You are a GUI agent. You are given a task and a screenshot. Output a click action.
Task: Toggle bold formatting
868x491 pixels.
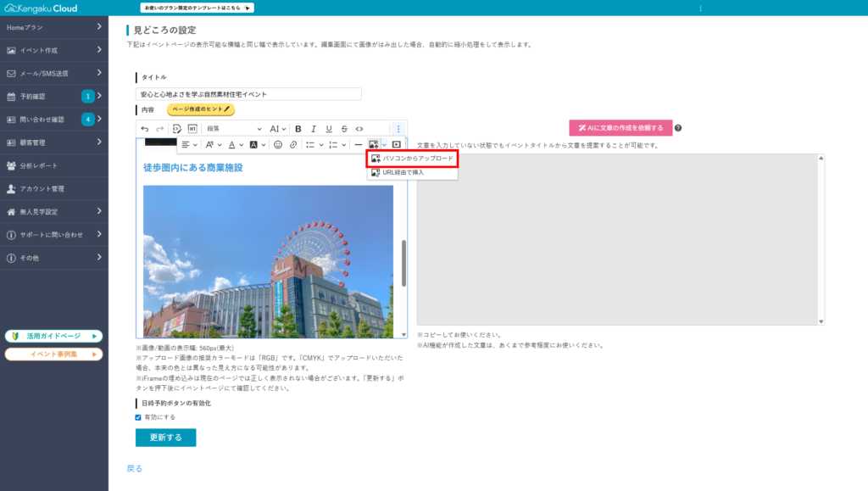point(298,128)
